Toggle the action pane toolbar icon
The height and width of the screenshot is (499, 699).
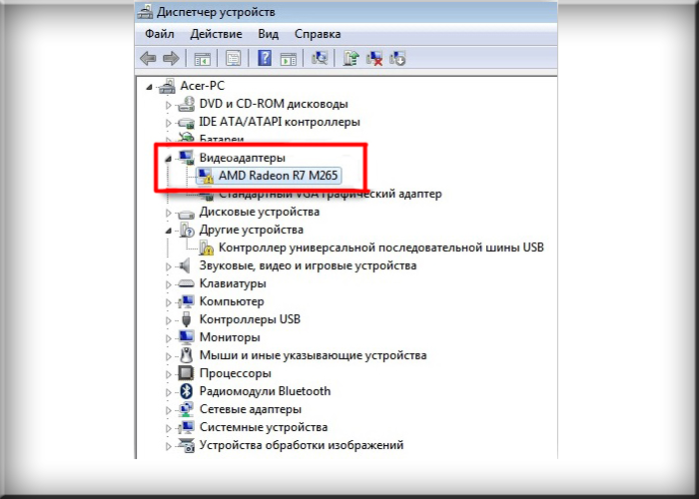pos(288,58)
